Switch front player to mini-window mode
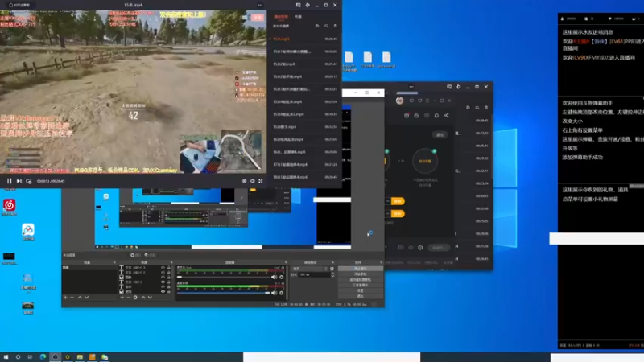The height and width of the screenshot is (362, 644). 298,5
